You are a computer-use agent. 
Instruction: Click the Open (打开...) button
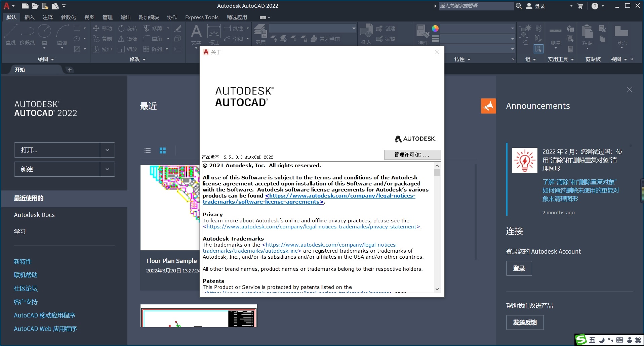click(57, 150)
